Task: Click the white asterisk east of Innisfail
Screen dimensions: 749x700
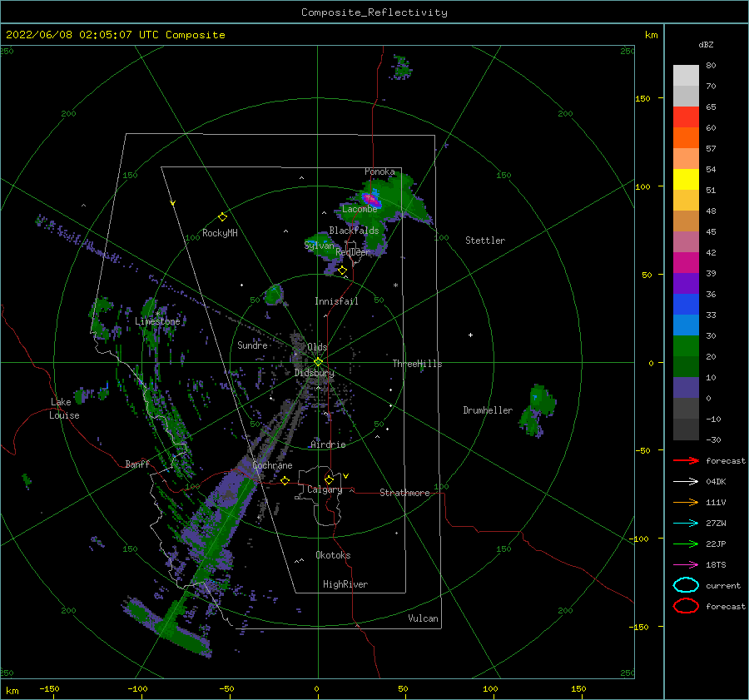Action: (395, 285)
